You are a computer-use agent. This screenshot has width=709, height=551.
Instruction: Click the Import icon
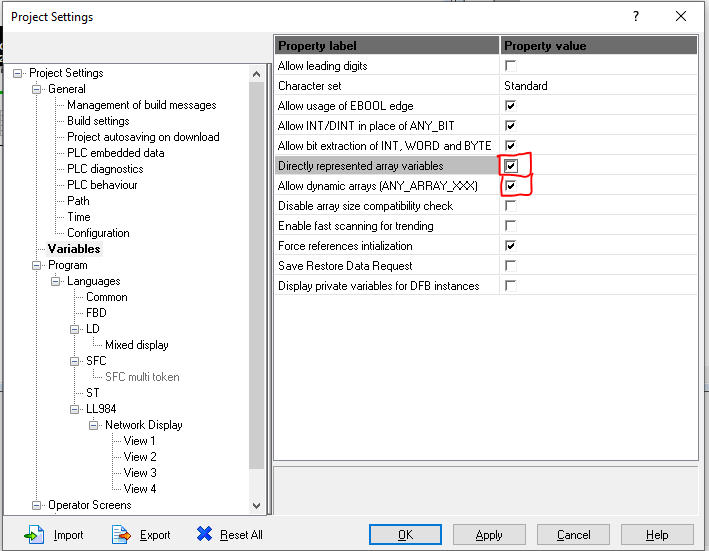click(x=34, y=535)
